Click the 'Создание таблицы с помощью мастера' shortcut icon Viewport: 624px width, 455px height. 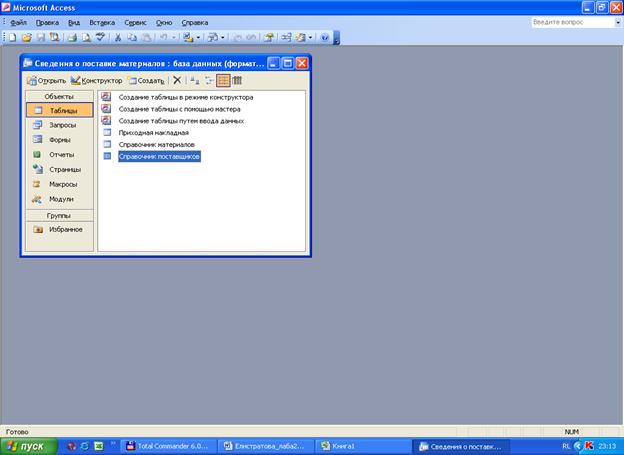(x=106, y=109)
